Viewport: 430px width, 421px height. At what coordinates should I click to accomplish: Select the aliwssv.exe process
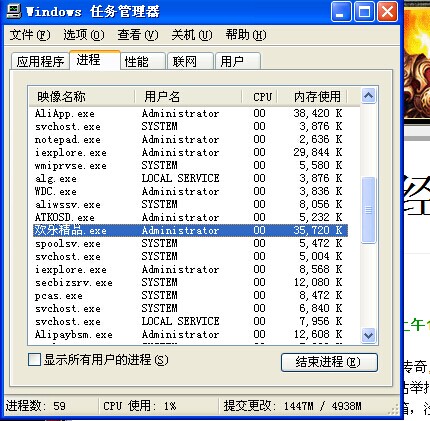190,204
